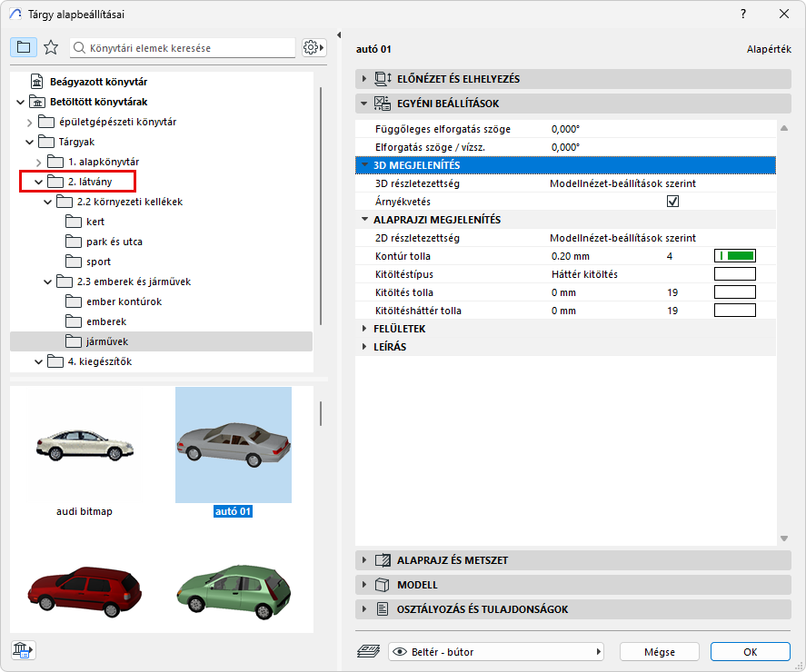Click the help question mark
This screenshot has width=806, height=672.
(742, 14)
